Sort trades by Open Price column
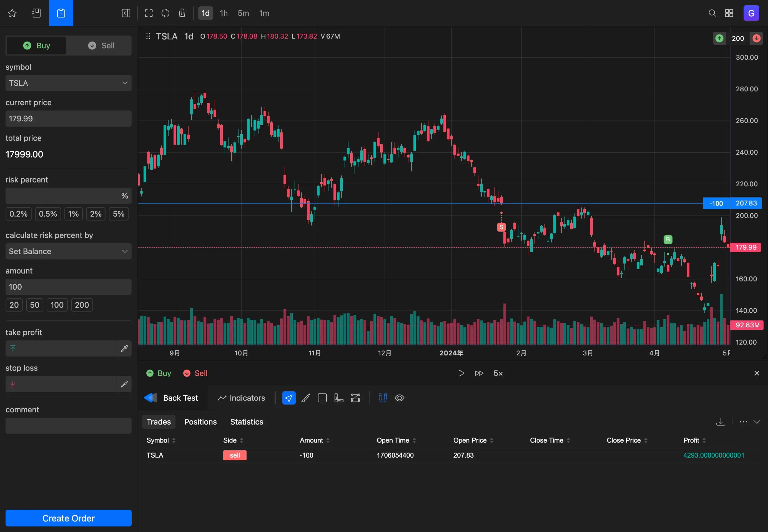This screenshot has height=532, width=768. coord(473,440)
